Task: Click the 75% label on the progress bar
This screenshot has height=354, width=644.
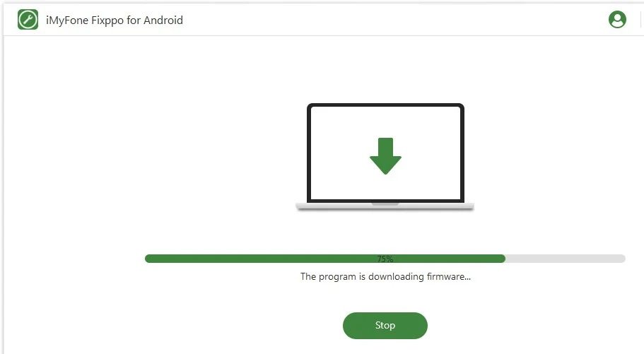Action: click(385, 259)
